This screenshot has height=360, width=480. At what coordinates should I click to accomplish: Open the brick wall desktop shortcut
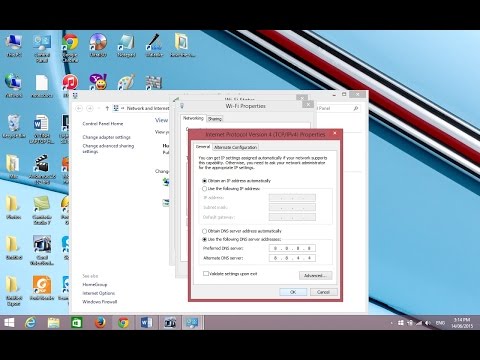pos(154,82)
